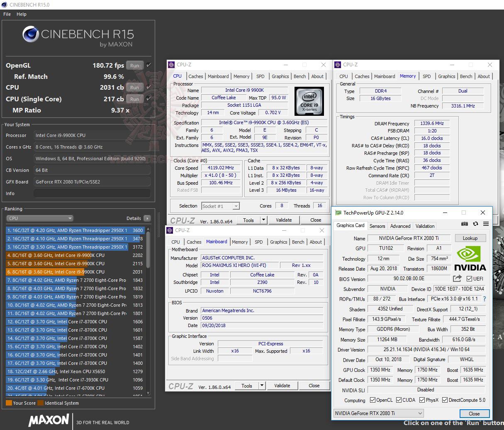Run the CPU (Single Core) benchmark

pos(134,99)
